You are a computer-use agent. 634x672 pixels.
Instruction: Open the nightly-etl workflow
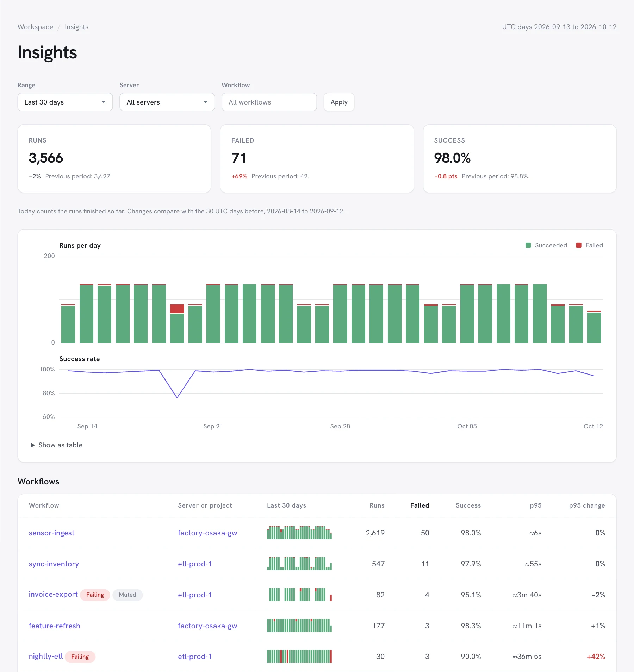(46, 656)
